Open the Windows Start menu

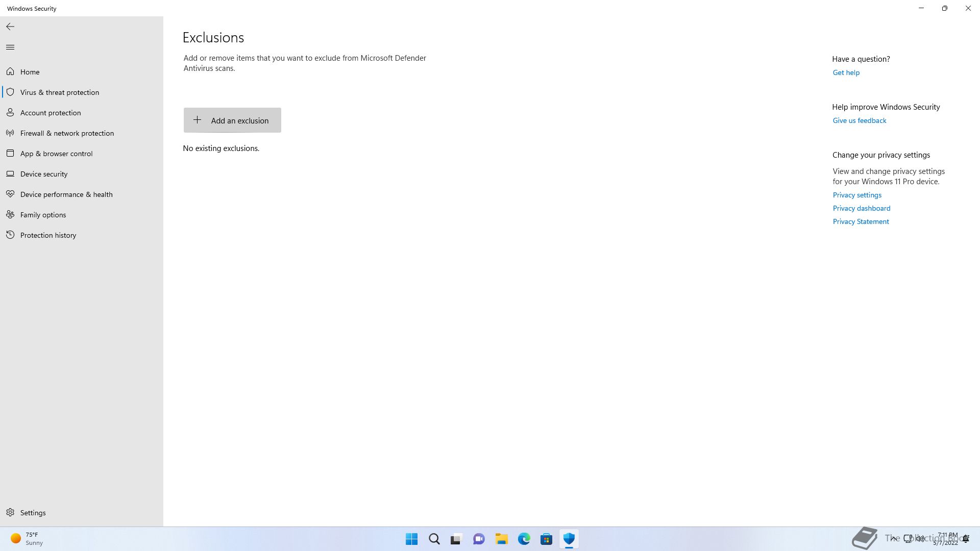411,539
